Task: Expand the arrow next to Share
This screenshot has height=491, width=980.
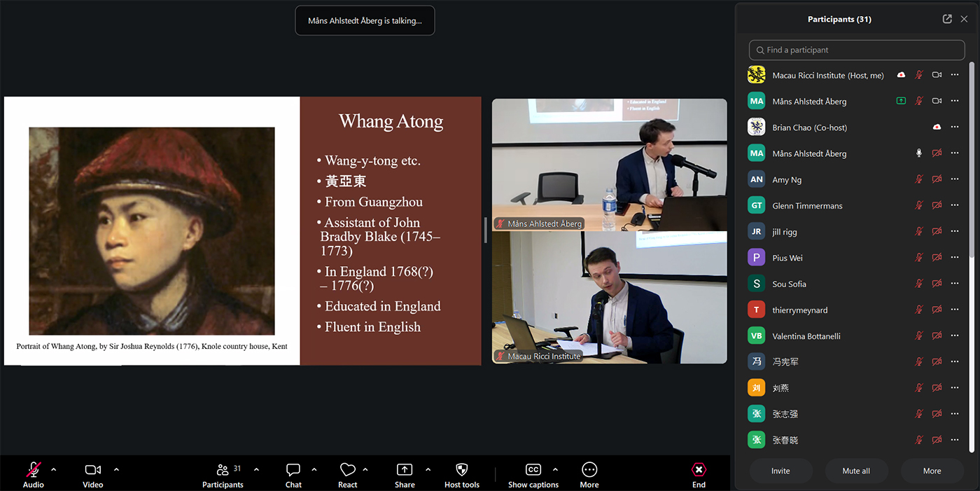Action: pyautogui.click(x=428, y=469)
